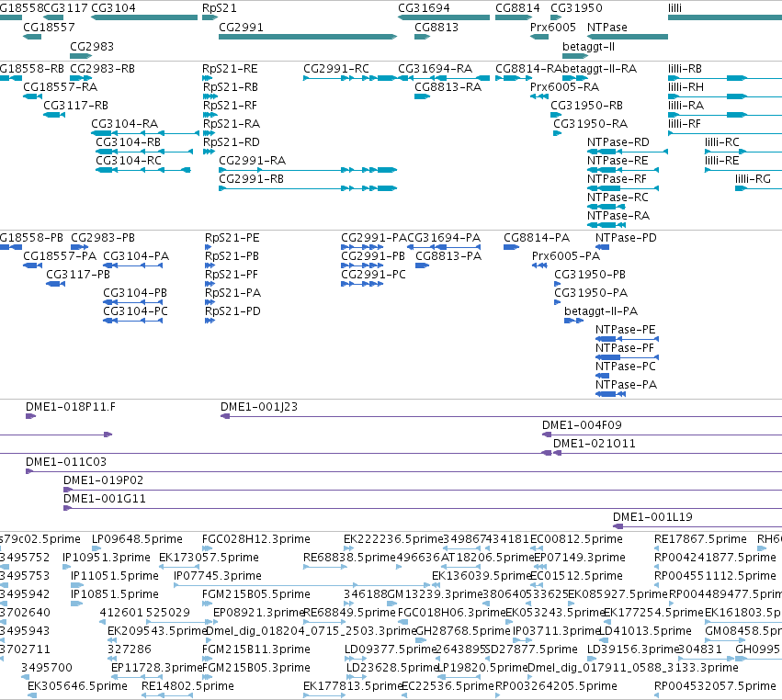Select EST IP10951.3prime
The width and height of the screenshot is (782, 700).
(x=107, y=558)
